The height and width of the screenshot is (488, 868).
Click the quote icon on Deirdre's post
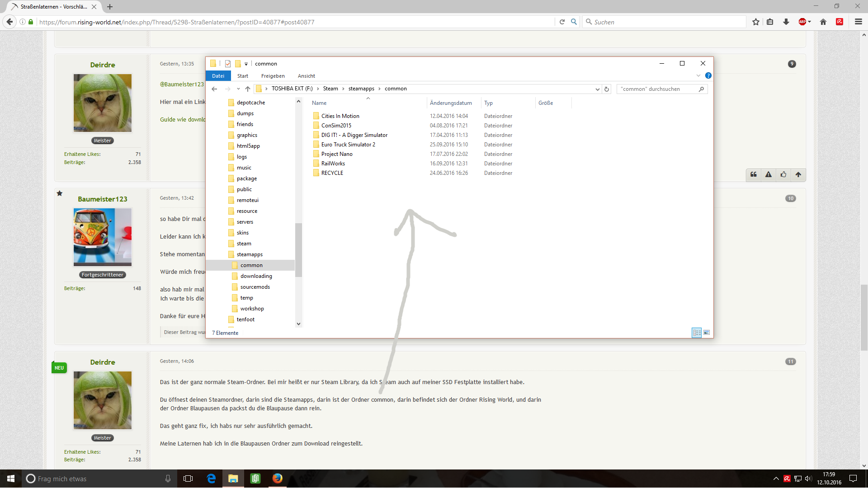(754, 174)
